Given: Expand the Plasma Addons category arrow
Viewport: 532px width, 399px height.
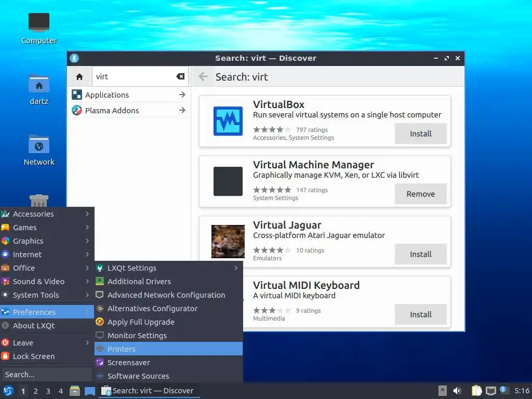Looking at the screenshot, I should point(182,110).
